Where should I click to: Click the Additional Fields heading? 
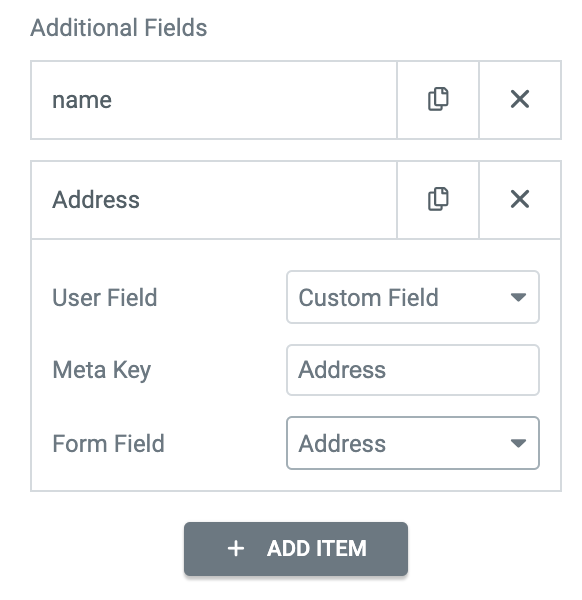tap(119, 28)
